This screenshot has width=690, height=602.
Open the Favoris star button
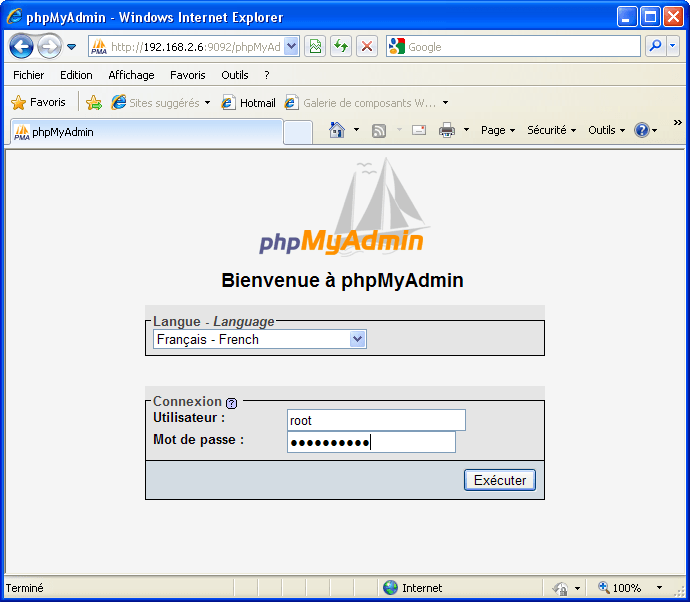tap(38, 103)
